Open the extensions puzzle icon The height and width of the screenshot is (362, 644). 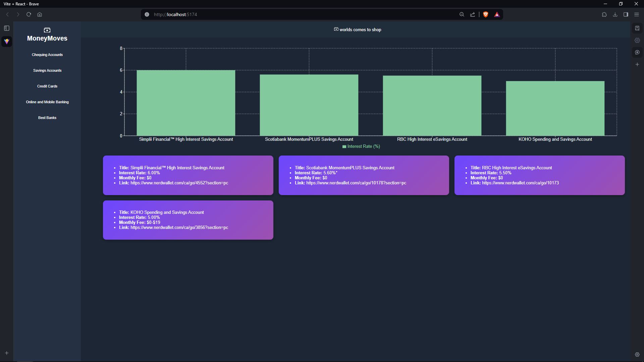tap(604, 14)
